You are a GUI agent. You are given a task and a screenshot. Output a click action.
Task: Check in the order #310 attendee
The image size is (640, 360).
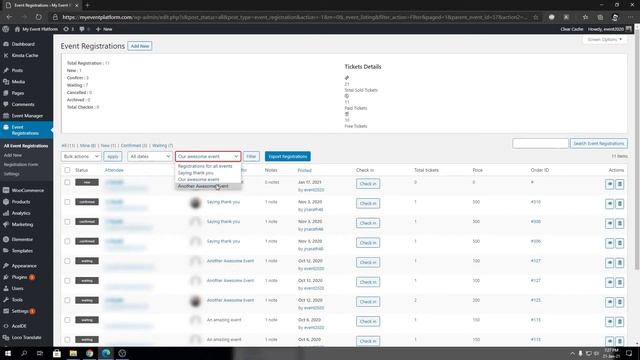pyautogui.click(x=368, y=203)
